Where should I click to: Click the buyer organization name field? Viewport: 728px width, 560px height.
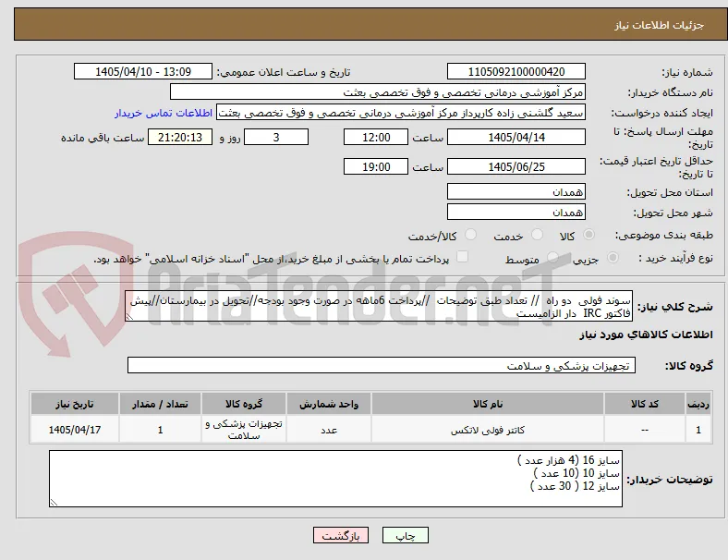tap(378, 91)
